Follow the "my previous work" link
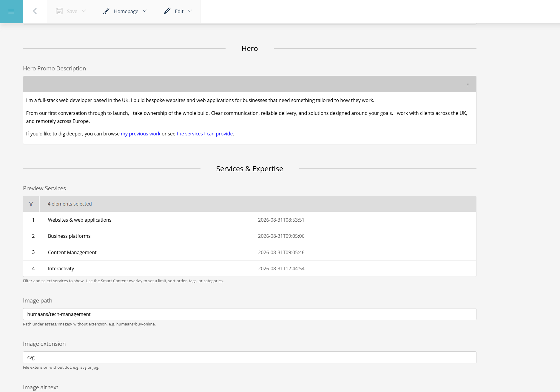Screen dimensions: 560x392 coord(141,134)
